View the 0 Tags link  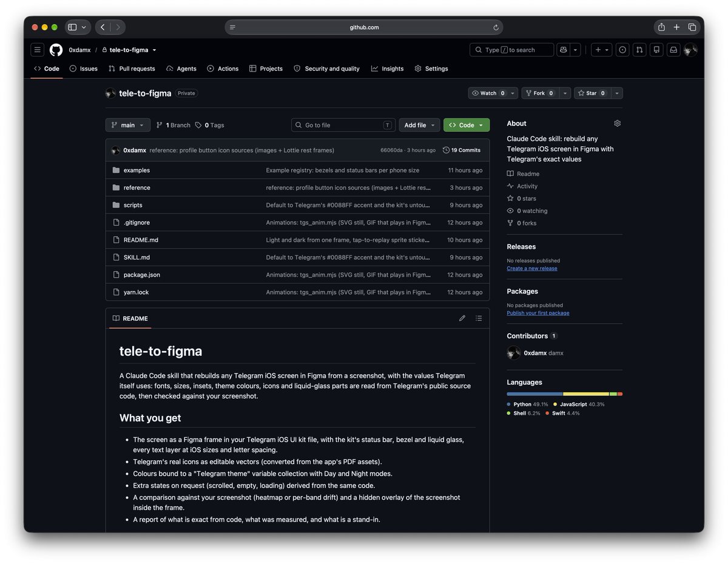point(210,125)
